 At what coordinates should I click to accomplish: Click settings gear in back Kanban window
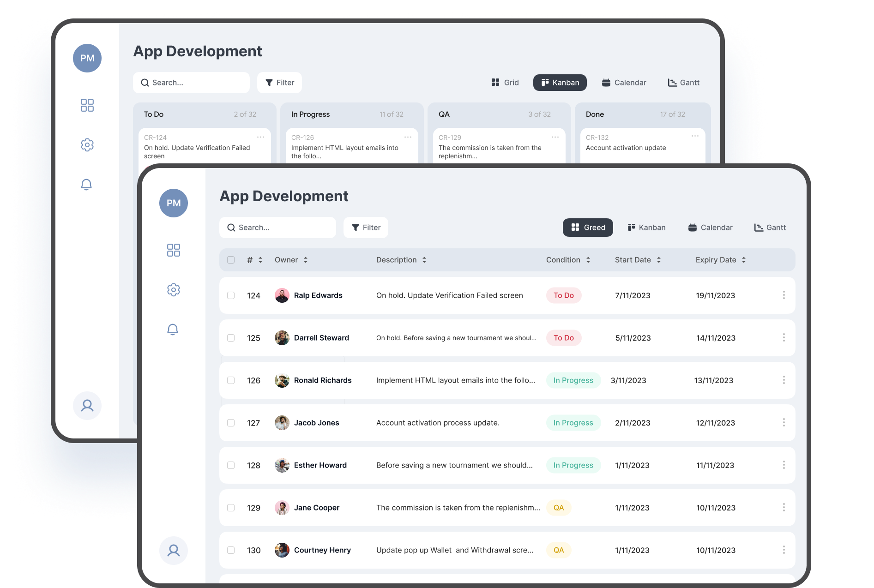(x=87, y=145)
